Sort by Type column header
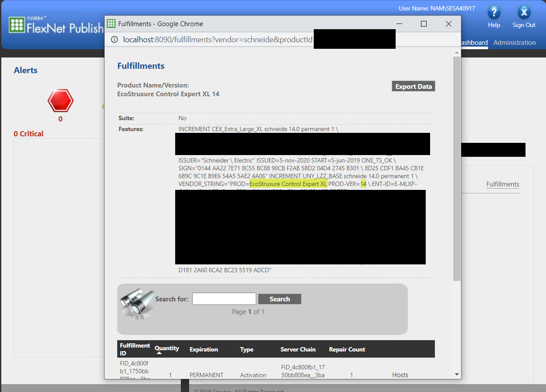The height and width of the screenshot is (392, 546). point(247,349)
